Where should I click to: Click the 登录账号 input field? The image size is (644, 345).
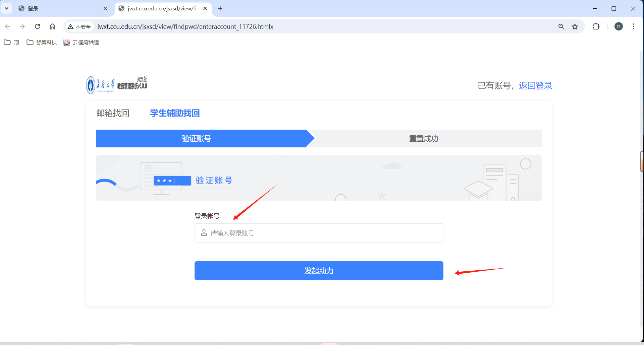(x=319, y=233)
